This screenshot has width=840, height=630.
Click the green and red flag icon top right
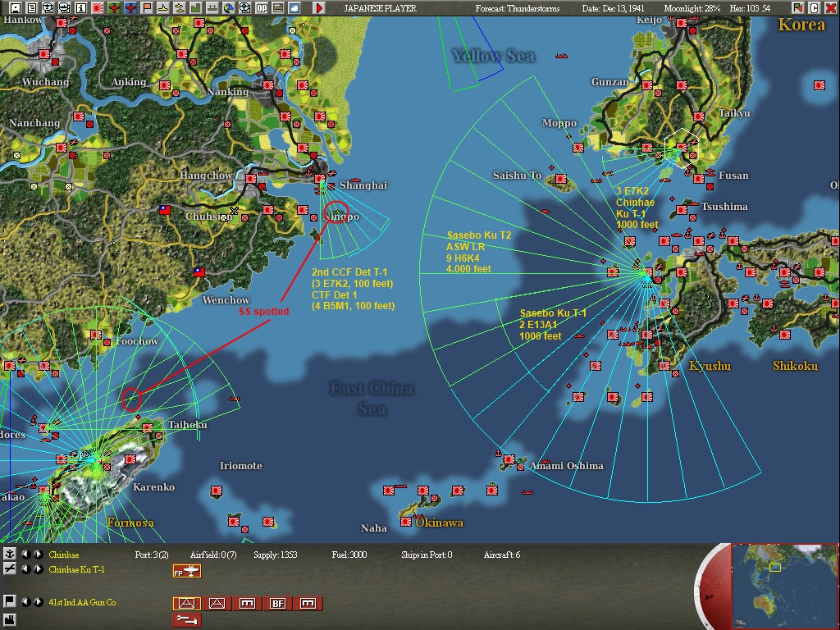click(x=798, y=7)
